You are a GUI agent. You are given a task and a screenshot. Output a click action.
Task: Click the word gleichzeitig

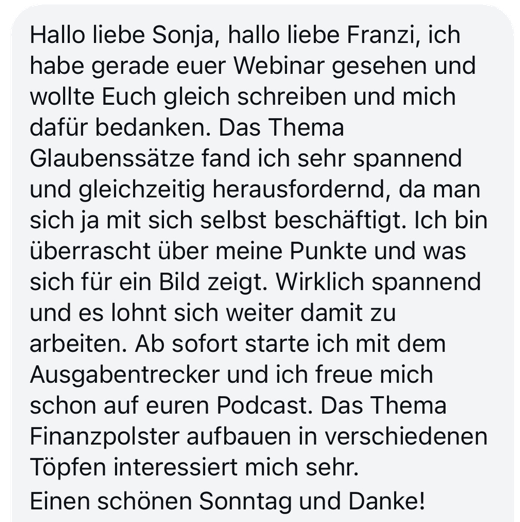tap(142, 190)
